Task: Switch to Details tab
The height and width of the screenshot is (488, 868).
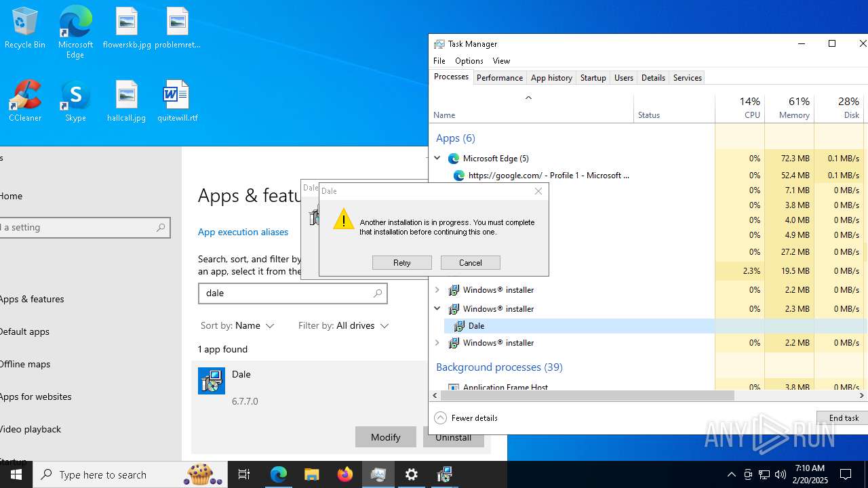Action: click(653, 78)
